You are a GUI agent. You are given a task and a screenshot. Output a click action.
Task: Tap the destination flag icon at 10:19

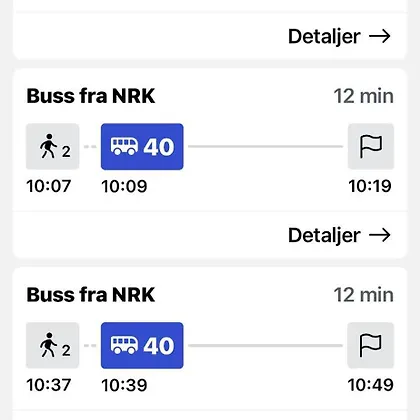pyautogui.click(x=371, y=146)
